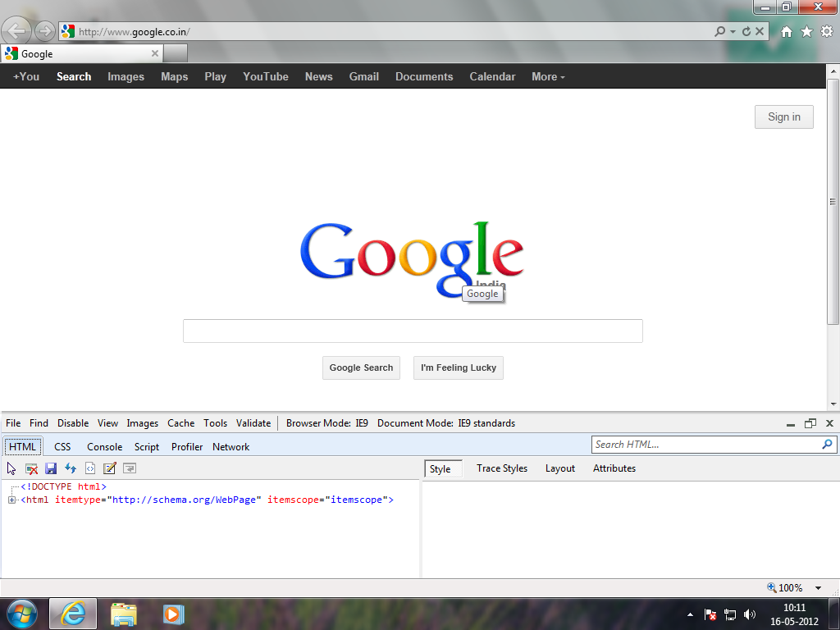
Task: Click the I'm Feeling Lucky button
Action: tap(459, 367)
